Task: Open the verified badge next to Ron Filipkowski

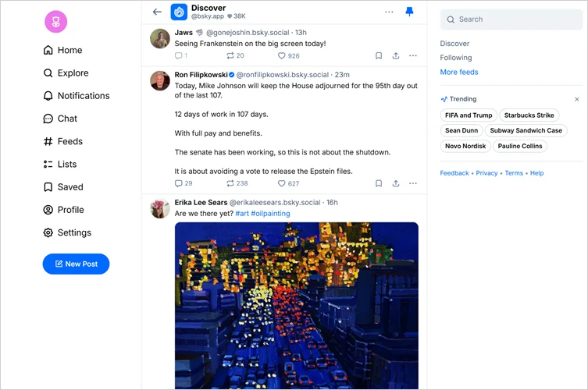Action: (x=232, y=75)
